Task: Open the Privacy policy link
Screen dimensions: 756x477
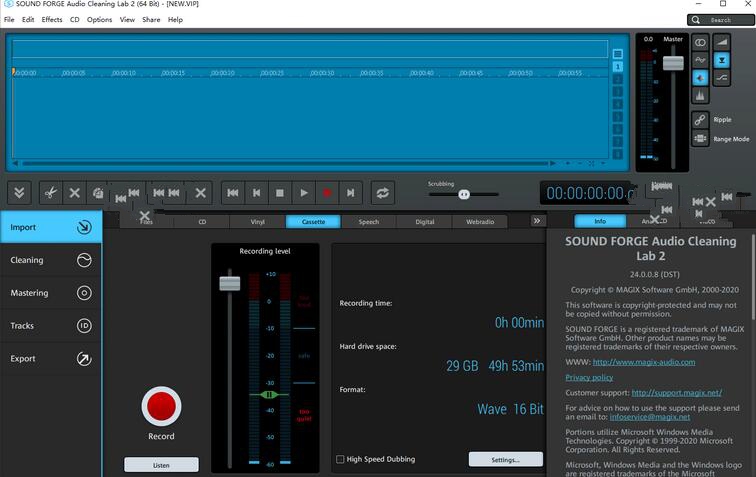Action: coord(589,378)
